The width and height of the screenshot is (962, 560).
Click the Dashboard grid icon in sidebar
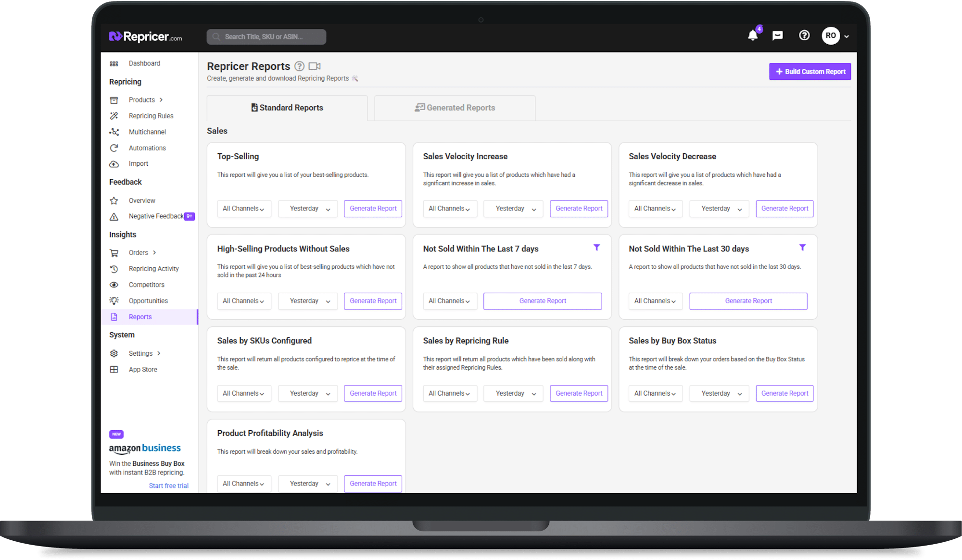pyautogui.click(x=114, y=63)
